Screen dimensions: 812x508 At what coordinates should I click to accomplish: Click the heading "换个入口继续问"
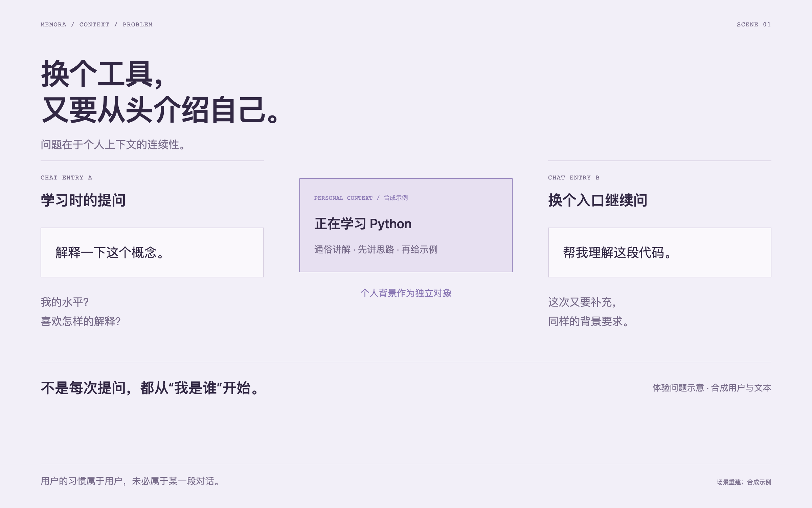pos(598,200)
